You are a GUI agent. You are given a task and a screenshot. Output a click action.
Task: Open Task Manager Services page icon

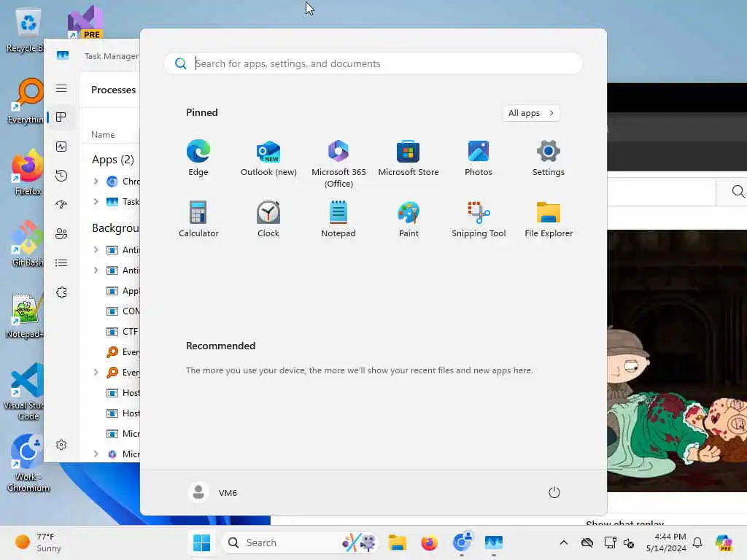(61, 292)
